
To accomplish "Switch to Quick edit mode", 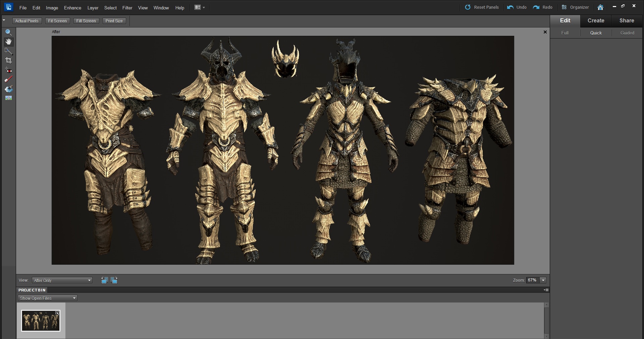I will point(596,33).
